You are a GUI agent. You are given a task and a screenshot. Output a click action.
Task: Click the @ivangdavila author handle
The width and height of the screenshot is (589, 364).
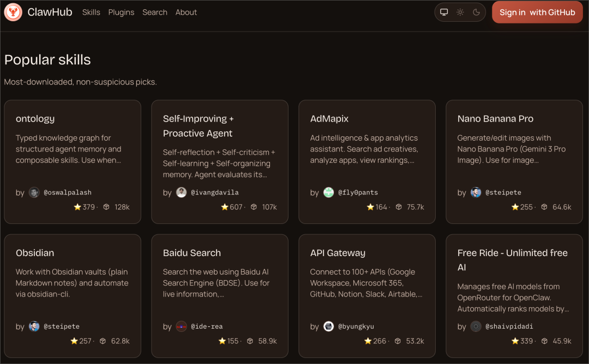(215, 192)
